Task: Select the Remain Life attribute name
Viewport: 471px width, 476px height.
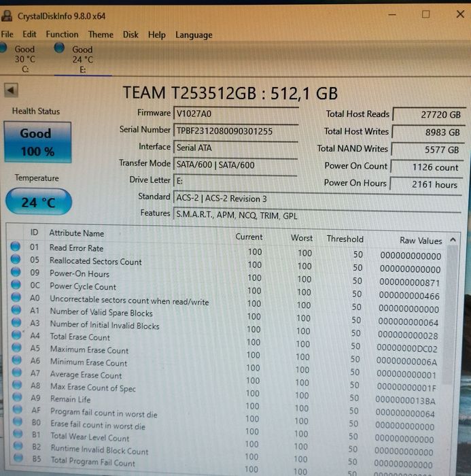Action: [71, 399]
